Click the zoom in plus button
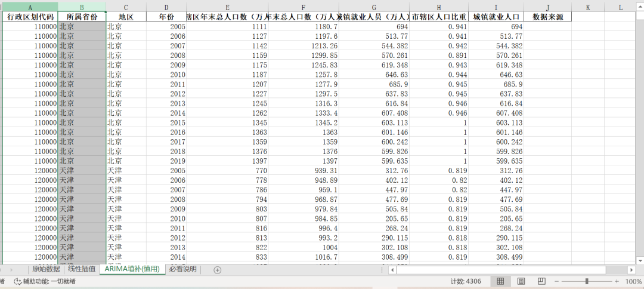 617,282
